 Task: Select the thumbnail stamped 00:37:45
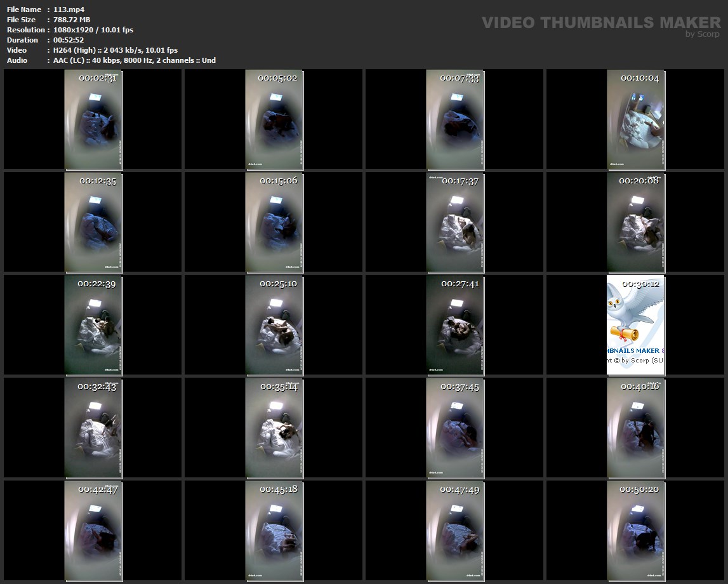tap(456, 428)
